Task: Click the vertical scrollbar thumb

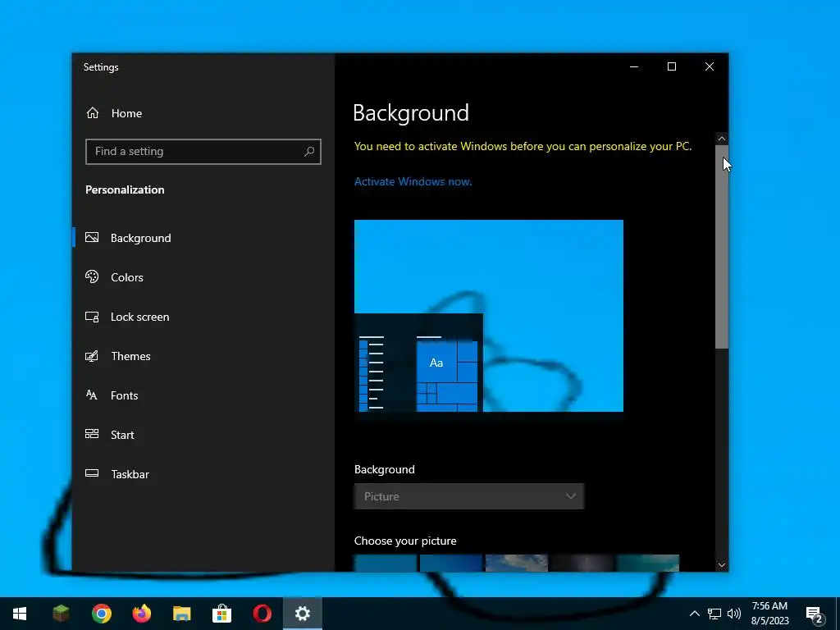Action: (x=722, y=247)
